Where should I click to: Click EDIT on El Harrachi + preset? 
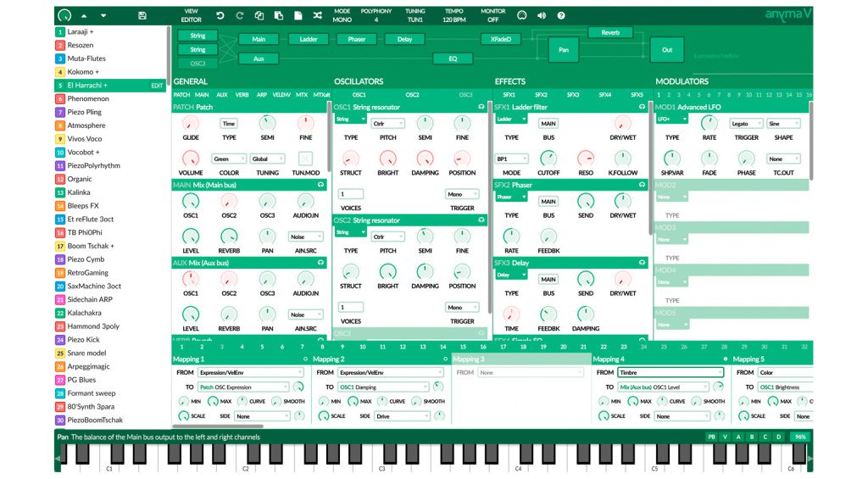pos(157,86)
